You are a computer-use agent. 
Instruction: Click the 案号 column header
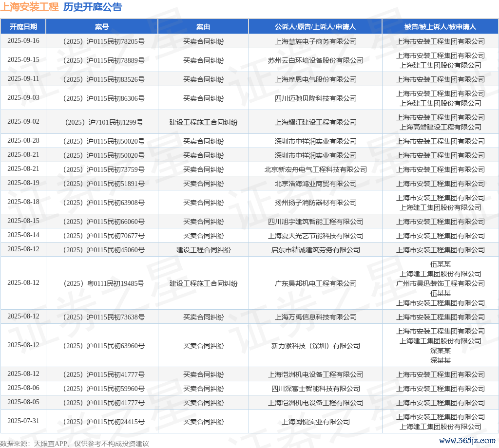[102, 27]
